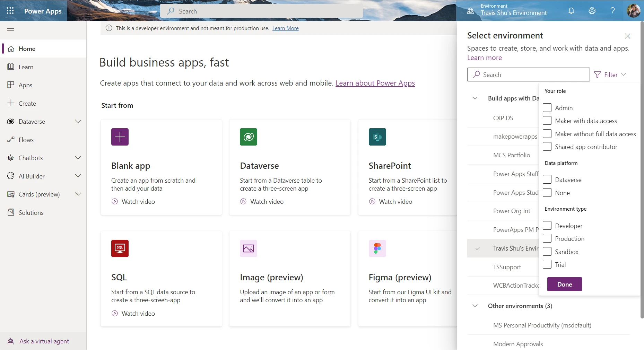Collapse the navigation pane with hamburger icon

10,30
